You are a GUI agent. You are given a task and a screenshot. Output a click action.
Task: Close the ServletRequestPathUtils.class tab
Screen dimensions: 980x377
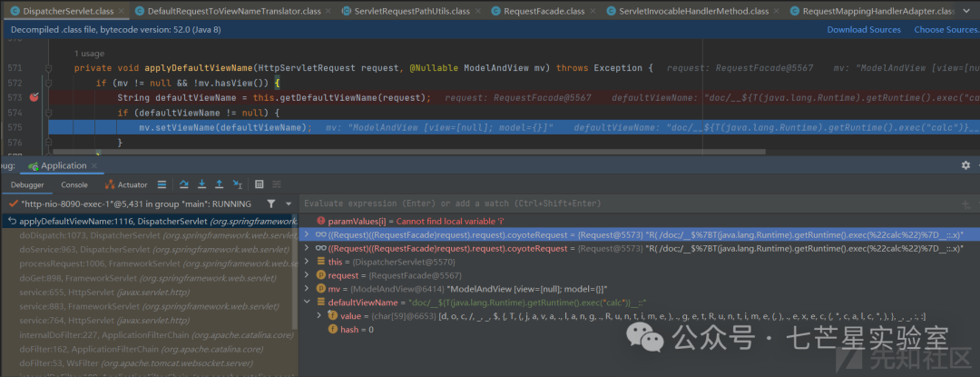click(477, 11)
